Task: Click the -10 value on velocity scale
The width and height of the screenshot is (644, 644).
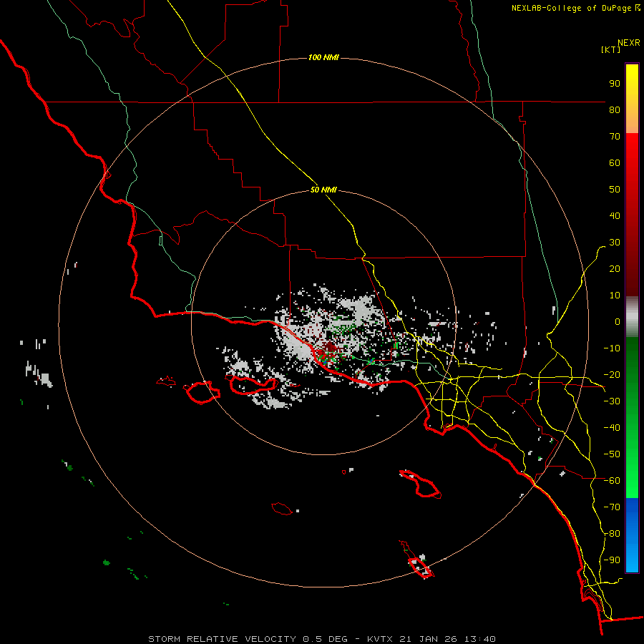Action: click(612, 348)
